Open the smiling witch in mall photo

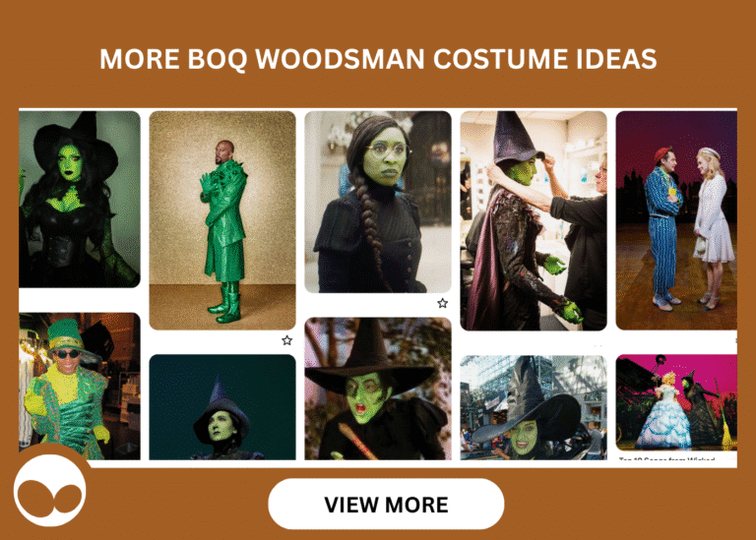(x=534, y=407)
